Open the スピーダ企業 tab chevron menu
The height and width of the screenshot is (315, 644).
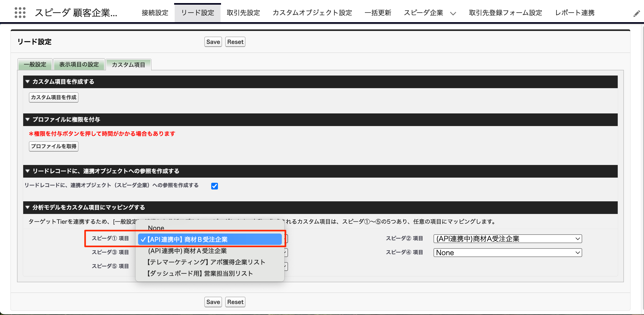453,13
